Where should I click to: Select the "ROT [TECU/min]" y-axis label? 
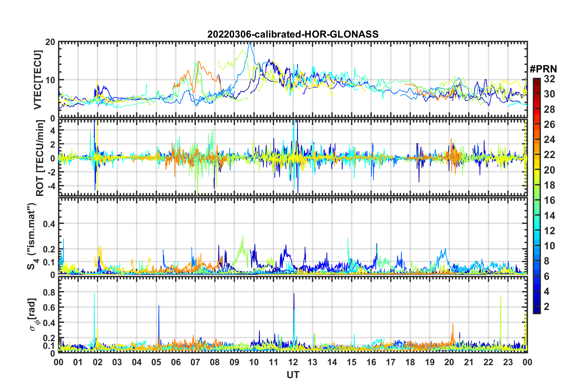[40, 158]
